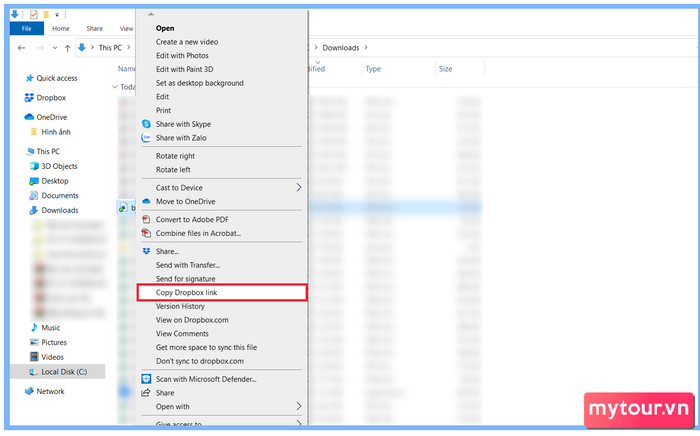700x436 pixels.
Task: Open the Customize Quick Access Toolbar dropdown
Action: click(57, 15)
